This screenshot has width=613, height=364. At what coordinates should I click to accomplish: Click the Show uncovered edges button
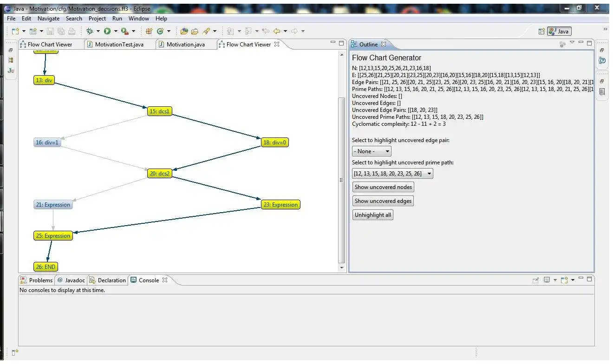383,201
